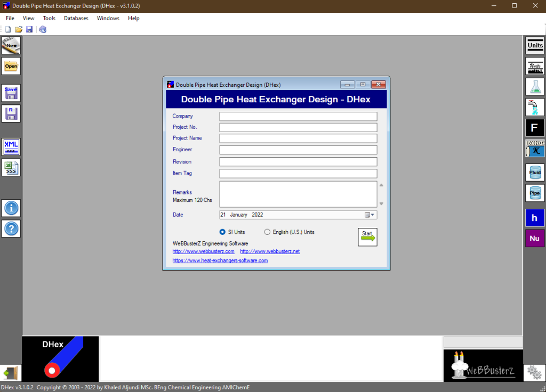Click the Revision input field
The width and height of the screenshot is (546, 392).
tap(298, 162)
